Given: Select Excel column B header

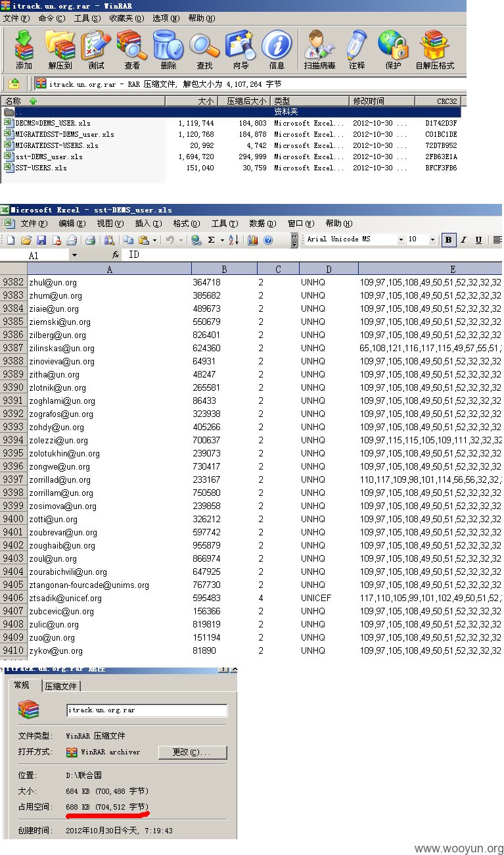Looking at the screenshot, I should point(224,268).
